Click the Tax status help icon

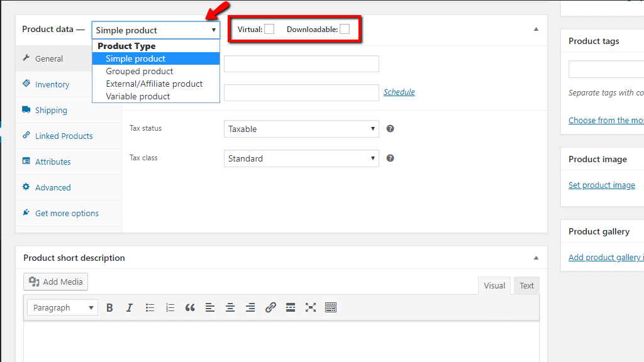pos(390,129)
